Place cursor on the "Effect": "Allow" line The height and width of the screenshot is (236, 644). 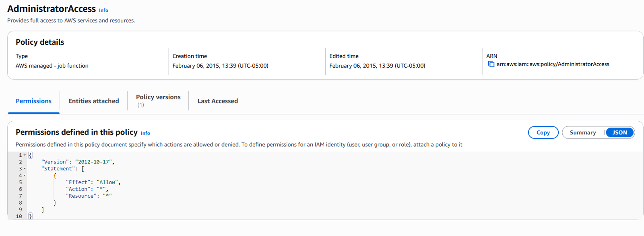[x=93, y=182]
